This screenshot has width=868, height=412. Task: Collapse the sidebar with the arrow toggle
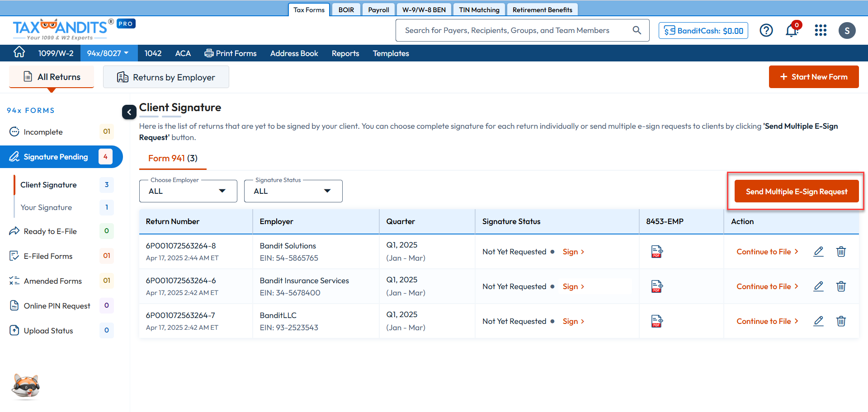[129, 112]
